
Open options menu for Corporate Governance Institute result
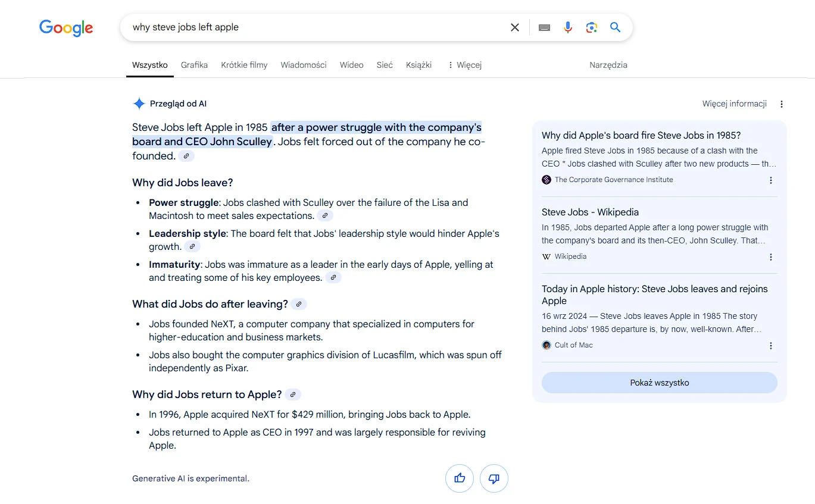[x=771, y=180]
